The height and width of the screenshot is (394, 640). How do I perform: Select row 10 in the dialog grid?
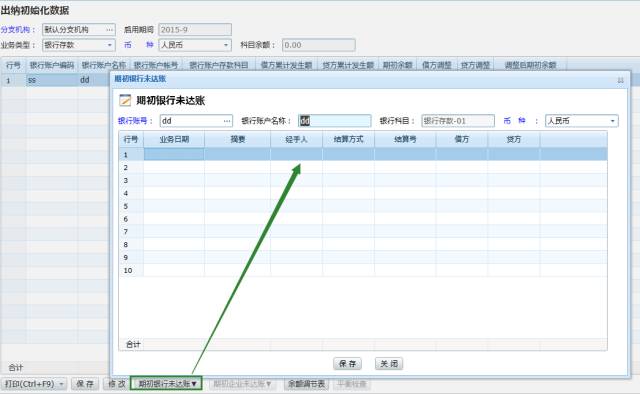click(x=363, y=270)
